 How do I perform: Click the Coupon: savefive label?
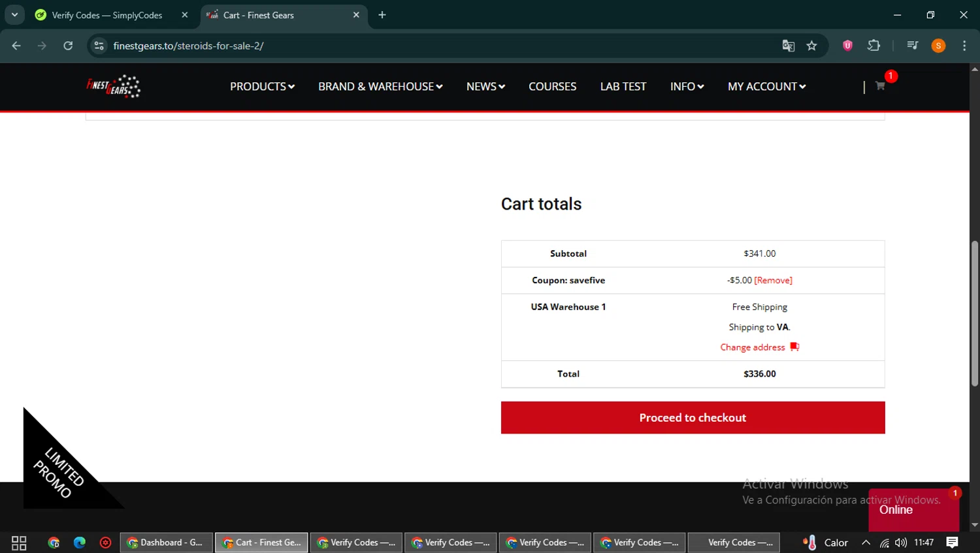[x=568, y=280]
